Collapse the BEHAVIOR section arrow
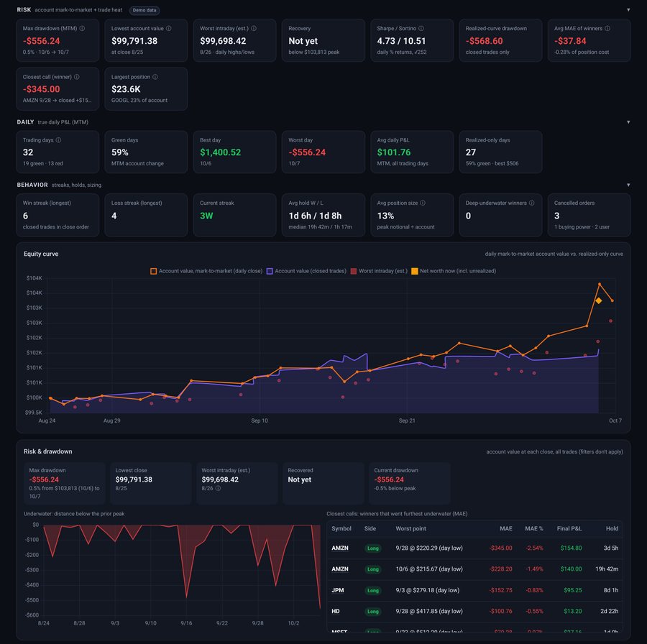The width and height of the screenshot is (647, 644). (628, 185)
